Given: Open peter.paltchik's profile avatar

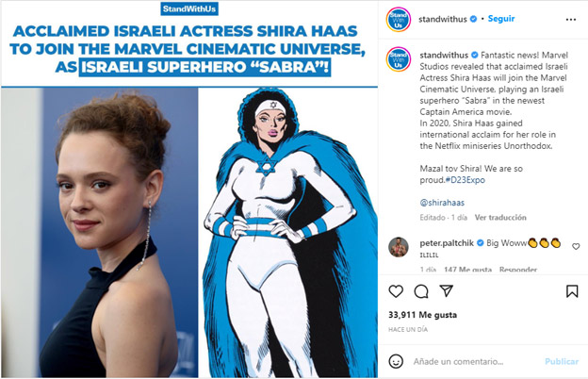Looking at the screenshot, I should [x=399, y=247].
